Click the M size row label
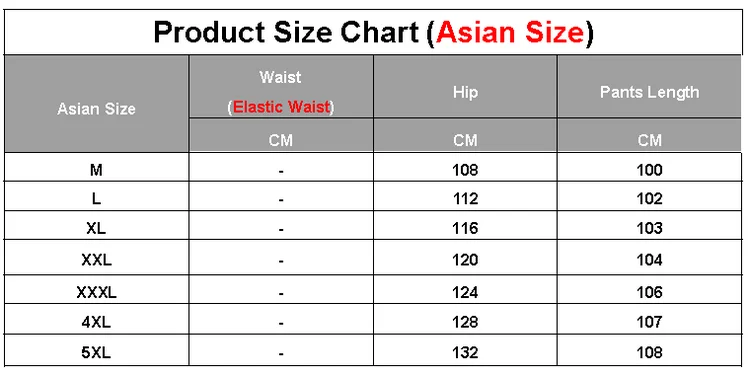 tap(96, 170)
